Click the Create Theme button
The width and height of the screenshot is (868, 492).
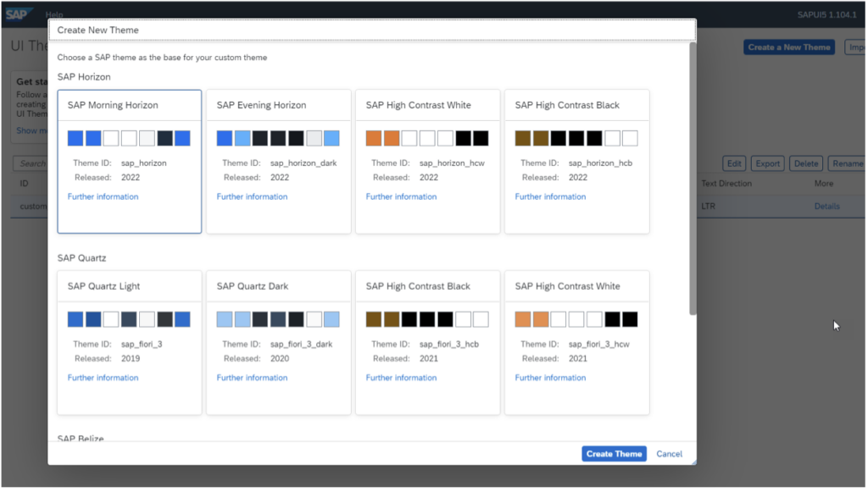pos(614,453)
